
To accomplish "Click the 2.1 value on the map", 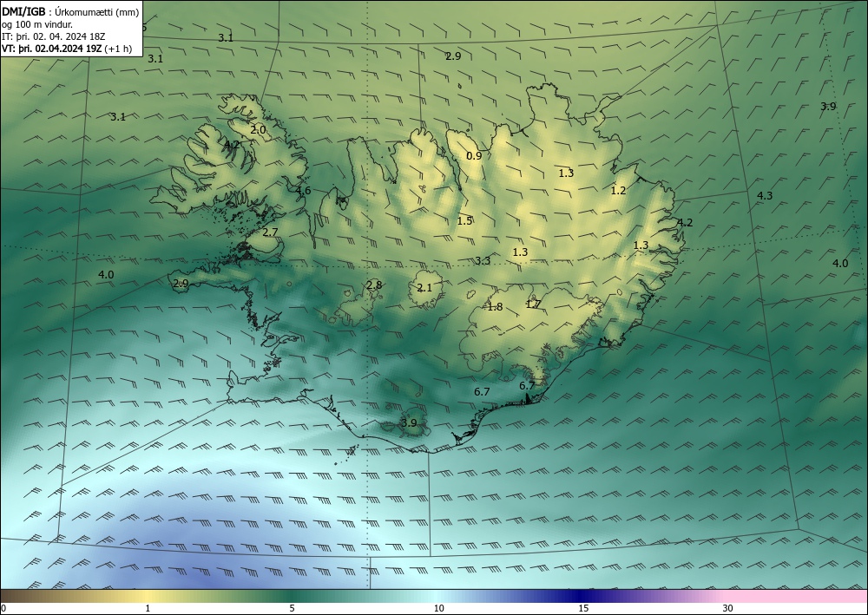I will click(424, 288).
